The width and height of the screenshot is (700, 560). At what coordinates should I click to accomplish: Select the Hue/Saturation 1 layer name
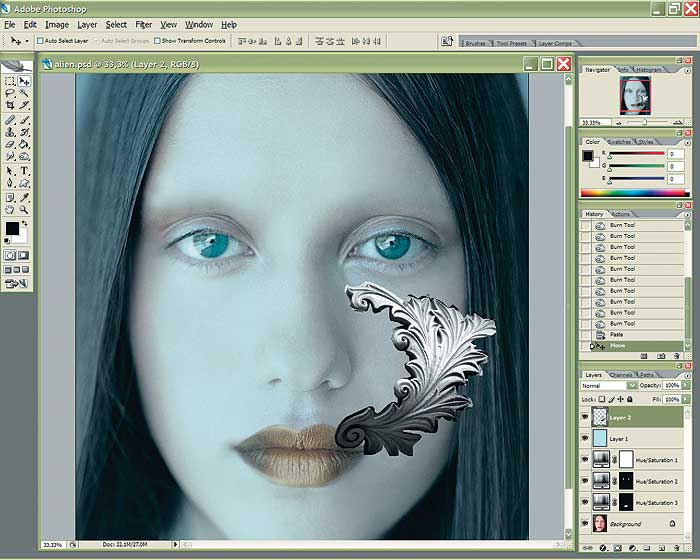click(x=656, y=460)
